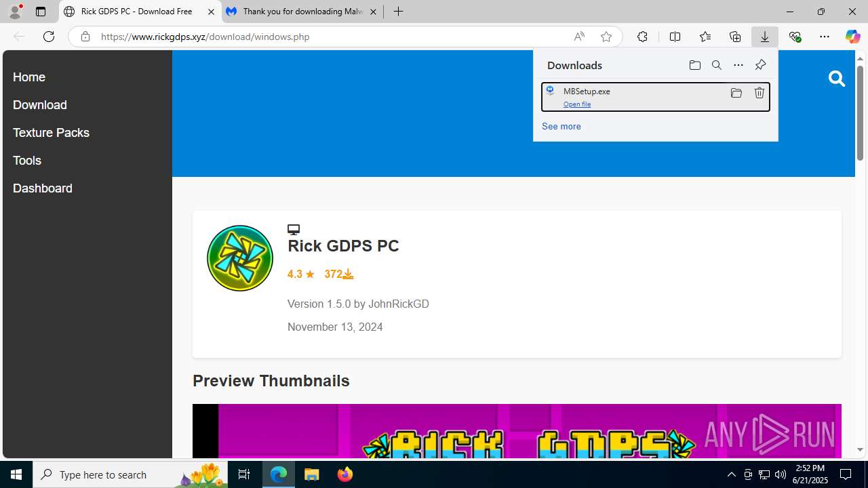Click the Open file link
This screenshot has height=488, width=868.
(577, 104)
